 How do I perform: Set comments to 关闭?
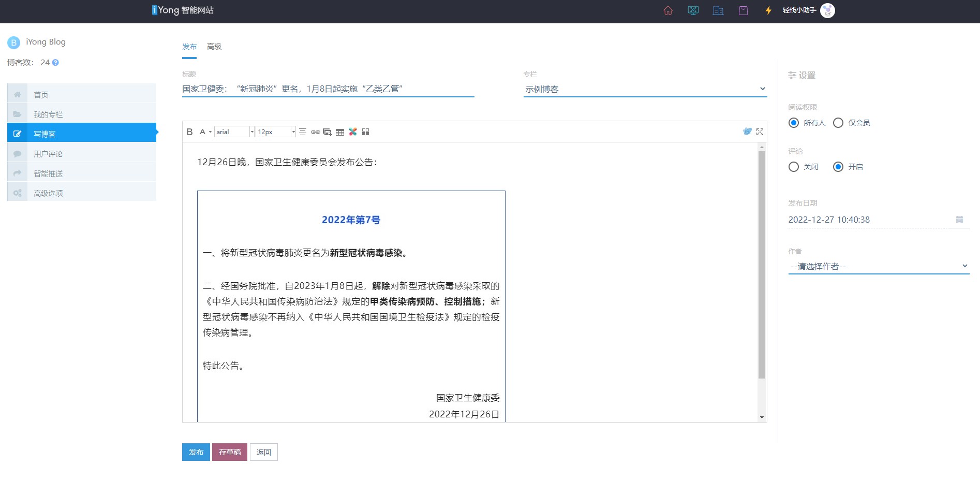click(x=794, y=167)
